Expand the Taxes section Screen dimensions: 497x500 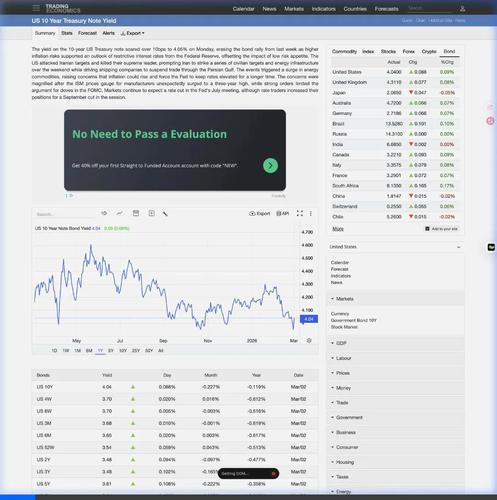(x=395, y=477)
